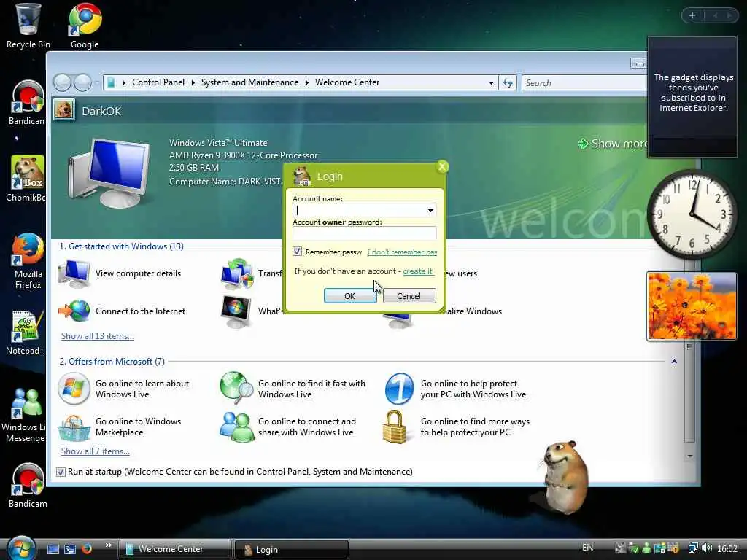Click the sidebar clock gadget
This screenshot has width=747, height=560.
692,214
